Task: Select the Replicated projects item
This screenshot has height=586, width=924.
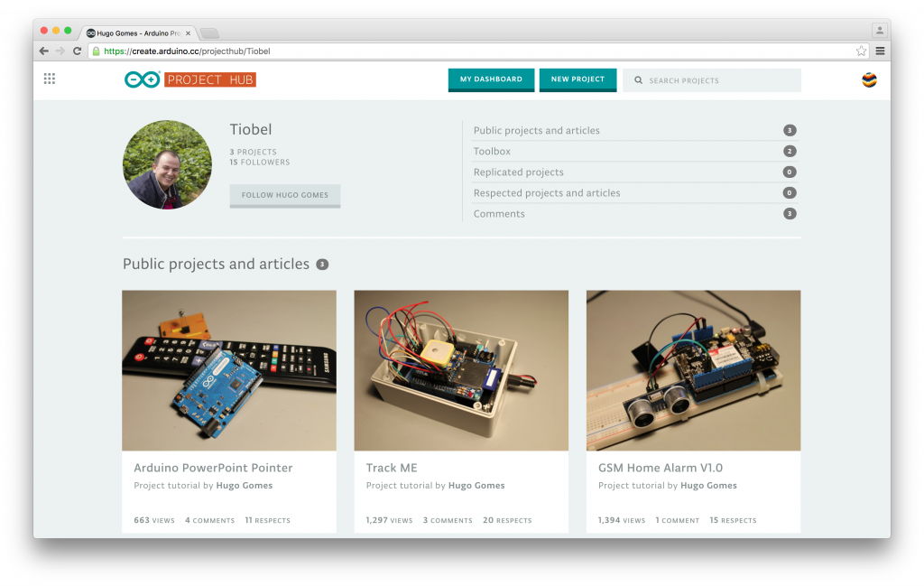Action: pos(634,172)
